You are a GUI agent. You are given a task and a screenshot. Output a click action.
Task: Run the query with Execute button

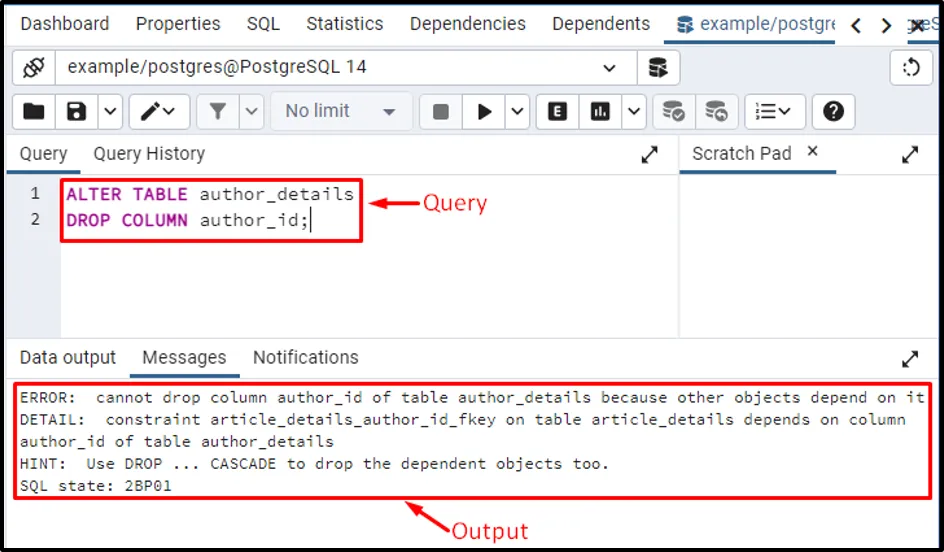tap(485, 111)
